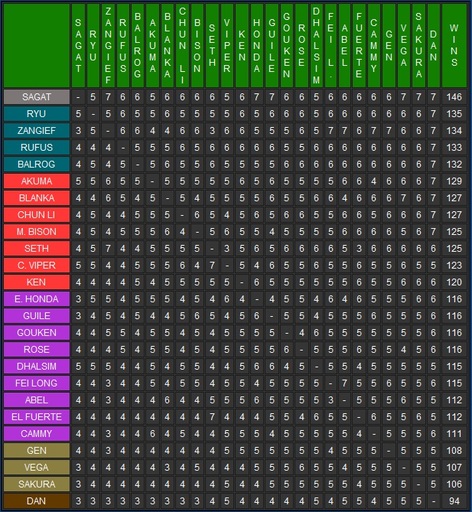Click the DHALSIM column header
The height and width of the screenshot is (512, 472).
316,46
